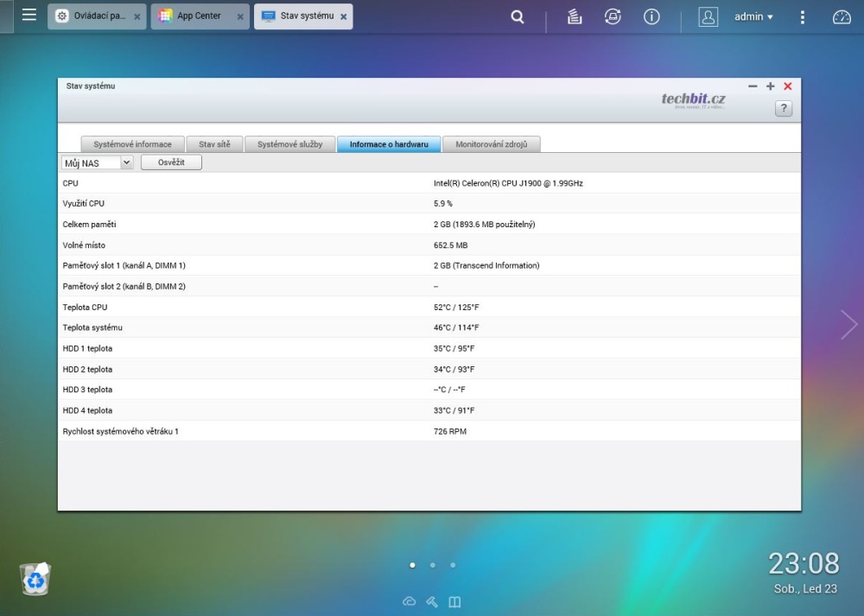Switch to Systémové informace tab
Image resolution: width=864 pixels, height=616 pixels.
tap(132, 144)
